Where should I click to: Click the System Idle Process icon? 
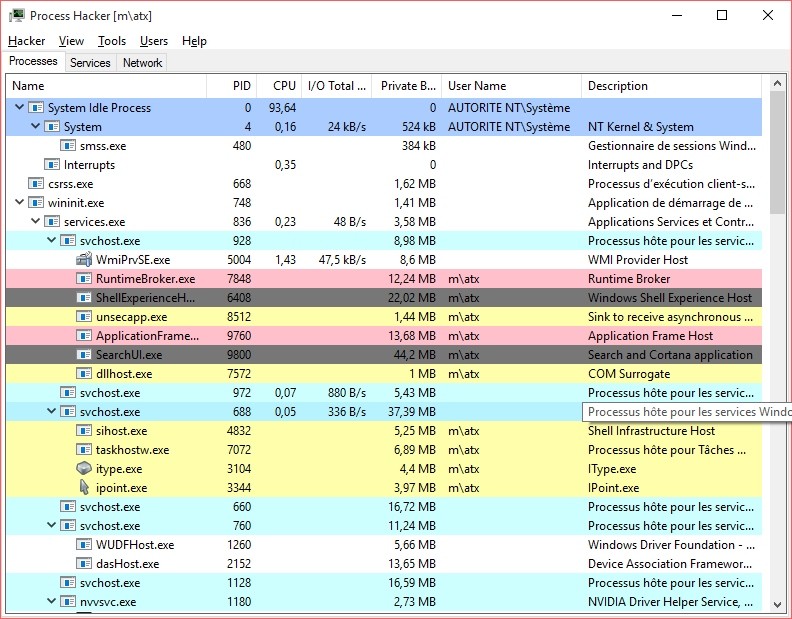[36, 108]
